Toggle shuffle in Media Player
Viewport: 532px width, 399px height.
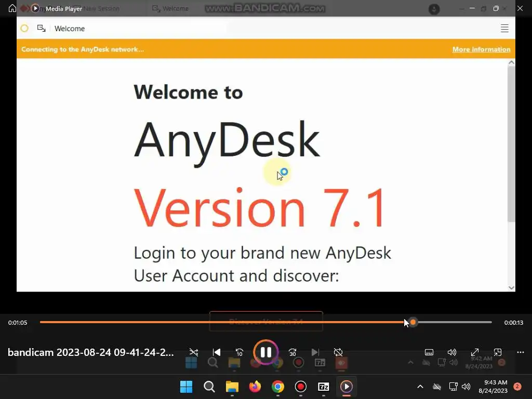coord(194,352)
